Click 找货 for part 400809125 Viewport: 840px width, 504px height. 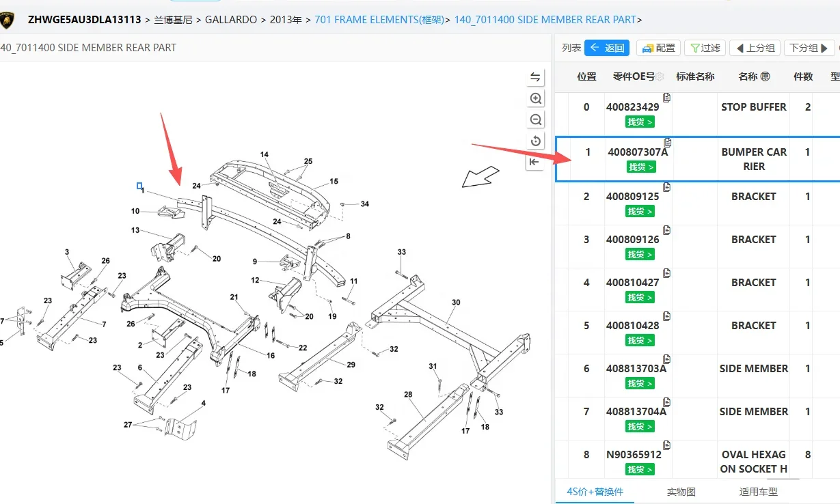pos(640,212)
